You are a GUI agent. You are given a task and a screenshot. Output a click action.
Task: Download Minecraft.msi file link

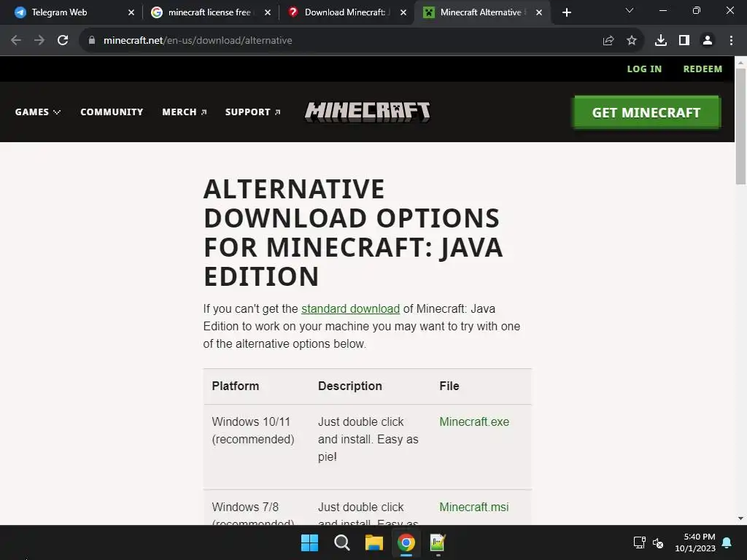click(x=474, y=507)
